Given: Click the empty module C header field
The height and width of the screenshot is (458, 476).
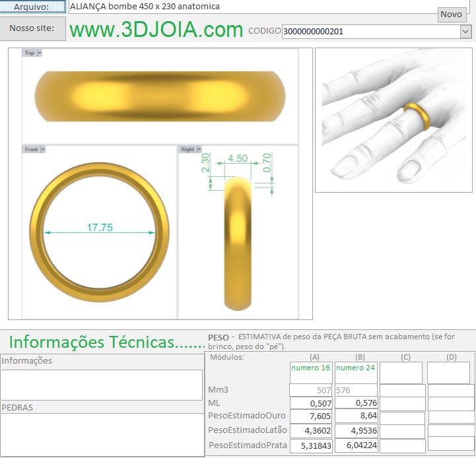Looking at the screenshot, I should pos(401,373).
